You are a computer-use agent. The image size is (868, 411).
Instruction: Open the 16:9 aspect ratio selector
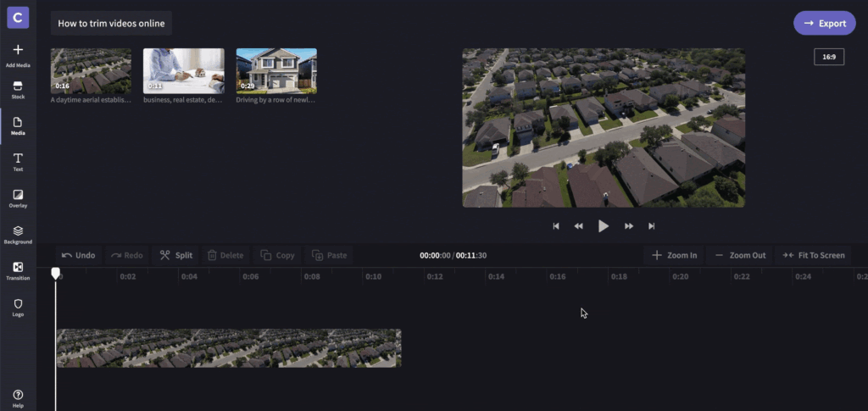[829, 57]
